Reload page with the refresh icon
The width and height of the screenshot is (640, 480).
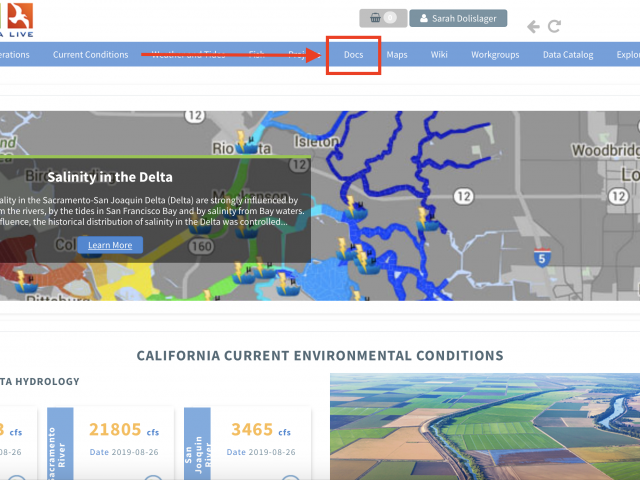(554, 27)
